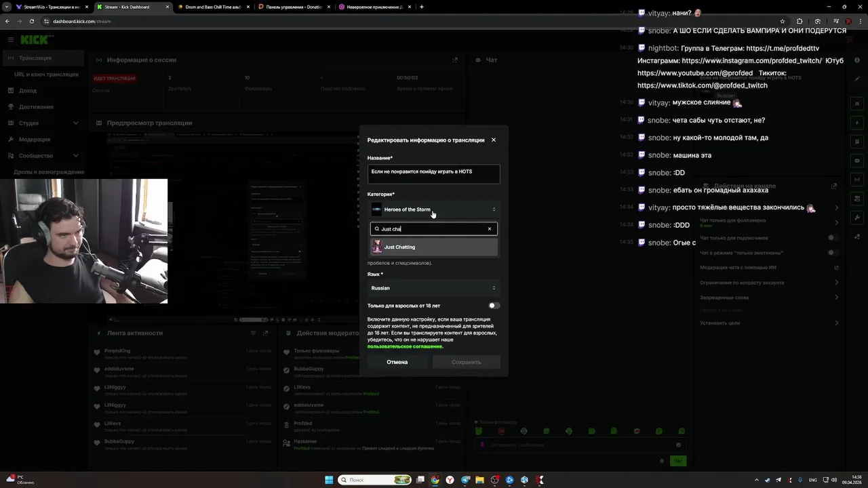
Task: Open the Windows Start menu
Action: (329, 480)
